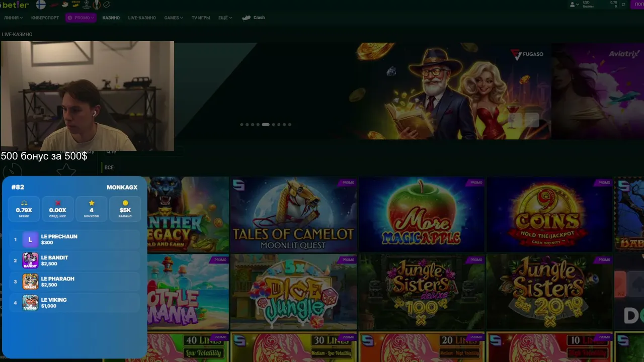Click the 500 бонус за 500$ caption

(x=44, y=156)
